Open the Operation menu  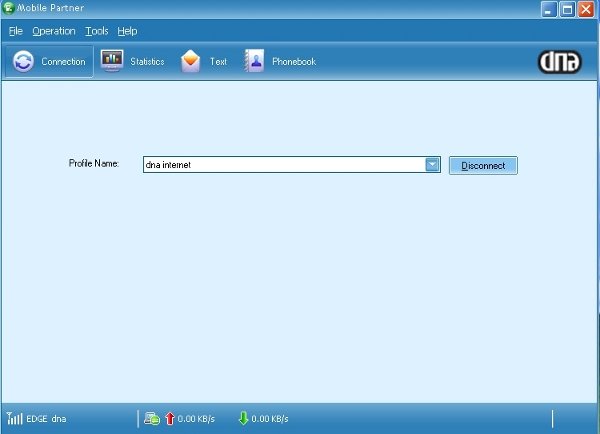click(x=54, y=31)
